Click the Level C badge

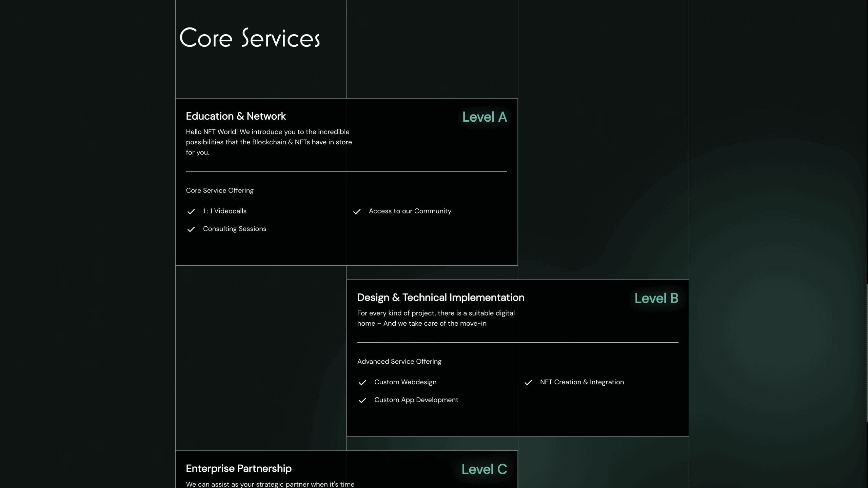484,470
